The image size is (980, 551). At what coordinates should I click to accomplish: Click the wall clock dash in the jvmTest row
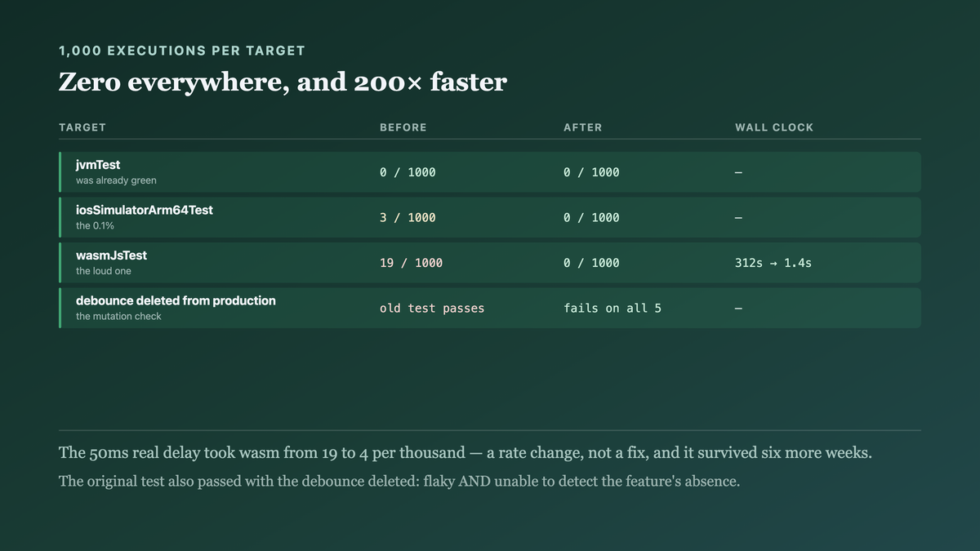coord(738,172)
